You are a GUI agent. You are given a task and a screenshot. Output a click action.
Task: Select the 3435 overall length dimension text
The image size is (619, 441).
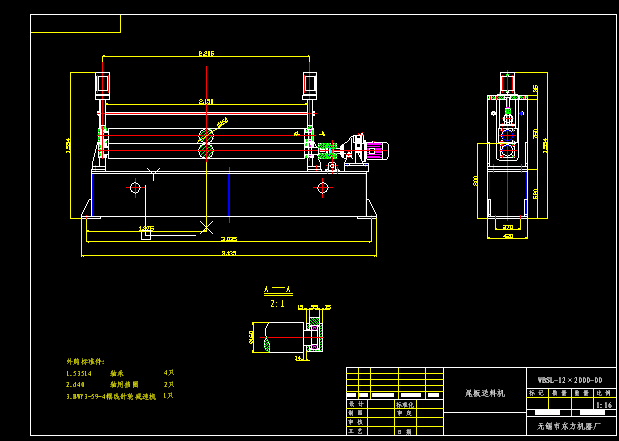229,253
